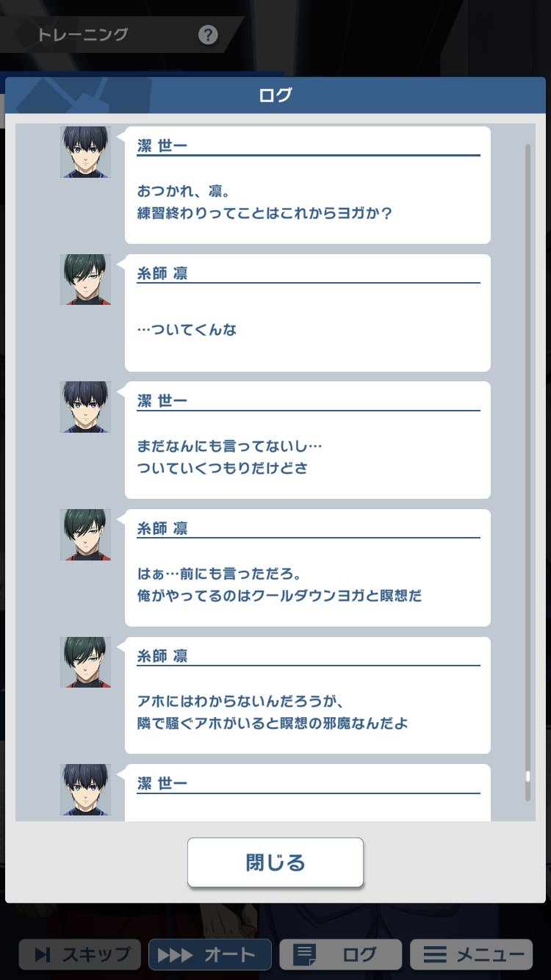Close the log with 閉じる button
551x980 pixels.
point(275,862)
